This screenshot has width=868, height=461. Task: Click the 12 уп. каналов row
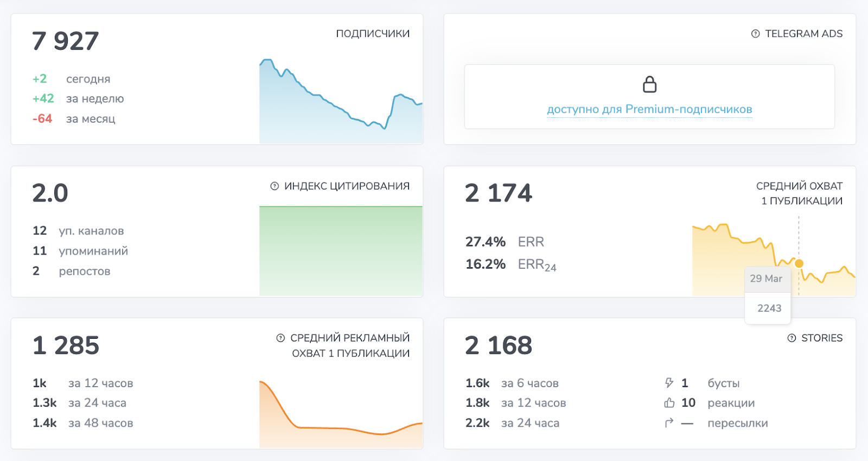click(x=78, y=231)
